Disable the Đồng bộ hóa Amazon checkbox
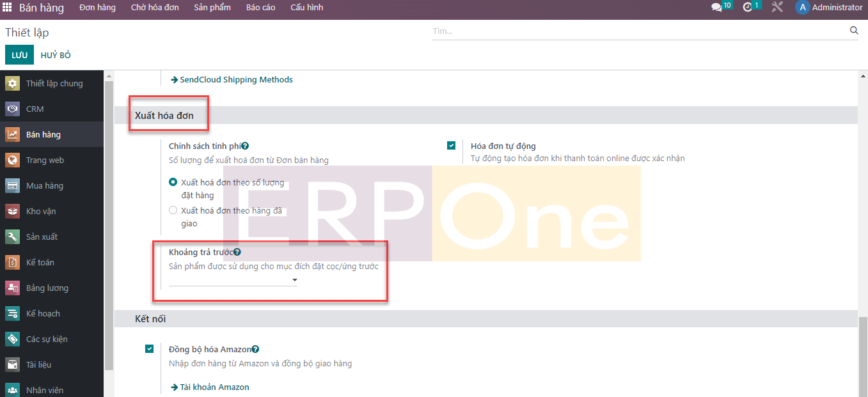Image resolution: width=868 pixels, height=397 pixels. coord(150,349)
